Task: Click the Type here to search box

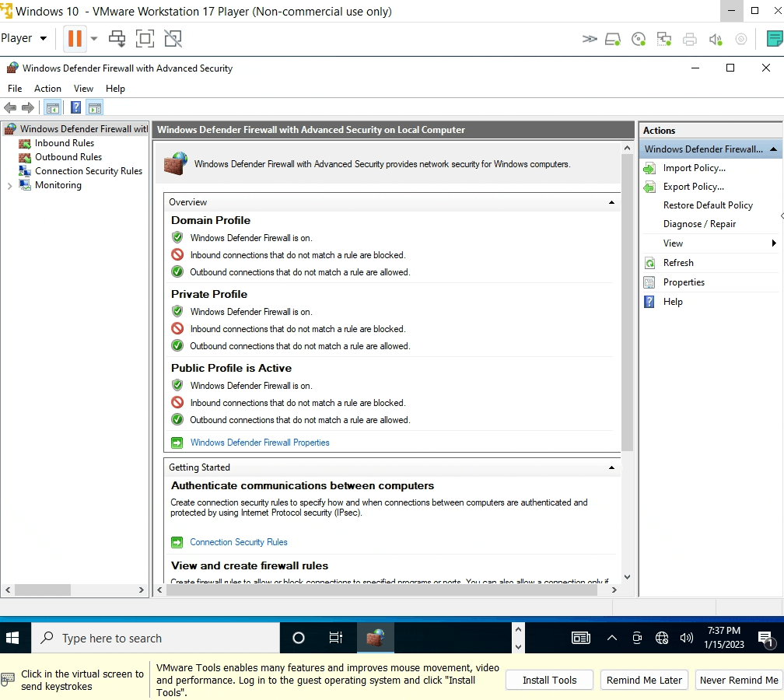Action: click(156, 638)
